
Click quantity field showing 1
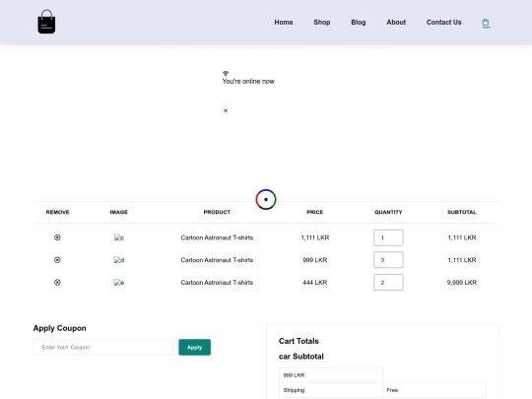pos(388,237)
